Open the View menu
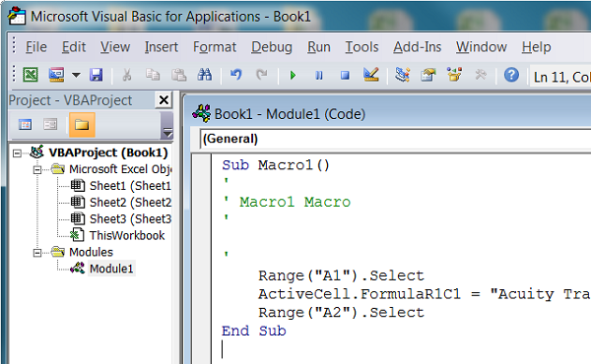 click(115, 47)
